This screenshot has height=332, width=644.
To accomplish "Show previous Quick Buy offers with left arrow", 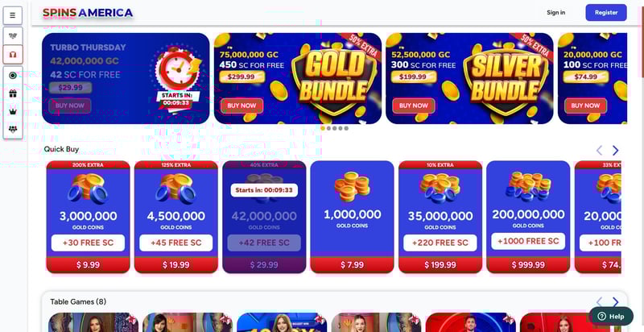I will (599, 151).
